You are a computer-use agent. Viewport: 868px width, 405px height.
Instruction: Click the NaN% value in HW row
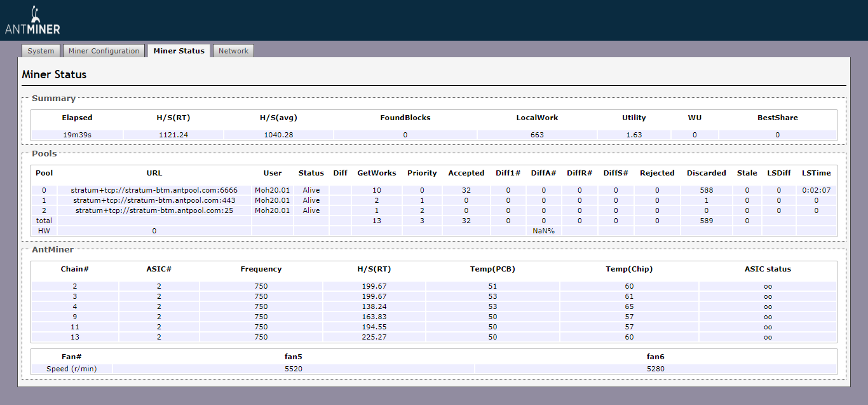[543, 231]
